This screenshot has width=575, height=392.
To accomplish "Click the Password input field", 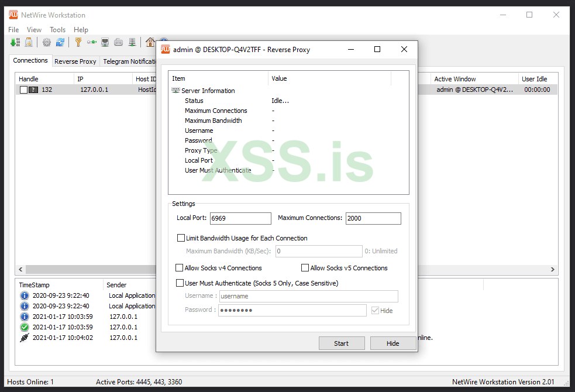I will pyautogui.click(x=292, y=310).
